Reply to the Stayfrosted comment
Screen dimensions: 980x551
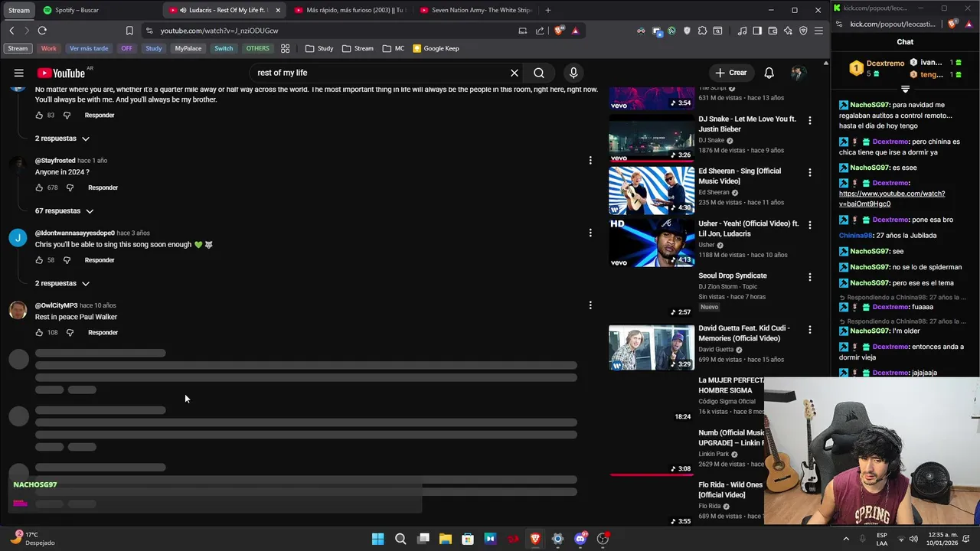[x=103, y=187]
